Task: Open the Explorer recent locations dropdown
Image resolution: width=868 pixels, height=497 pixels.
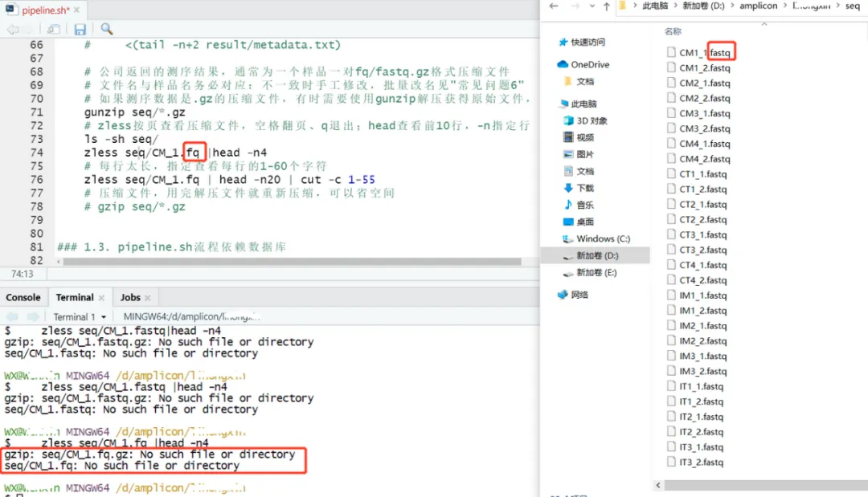Action: pos(592,6)
